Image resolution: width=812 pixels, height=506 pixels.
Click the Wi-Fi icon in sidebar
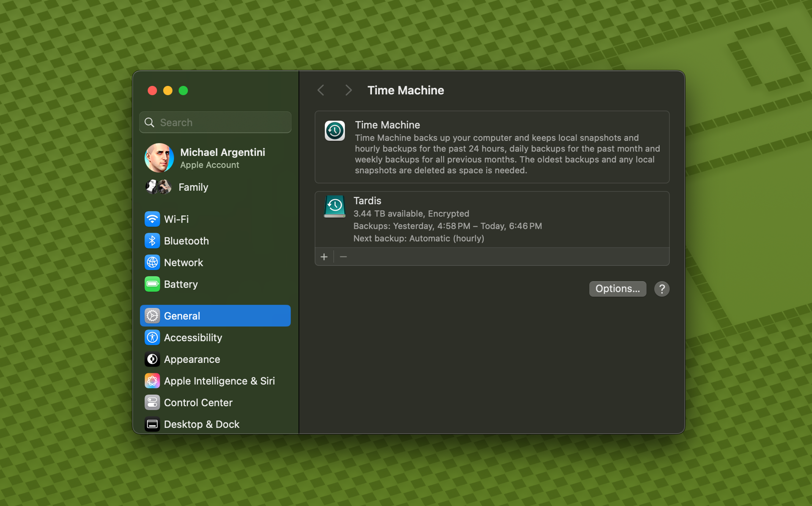(x=152, y=219)
